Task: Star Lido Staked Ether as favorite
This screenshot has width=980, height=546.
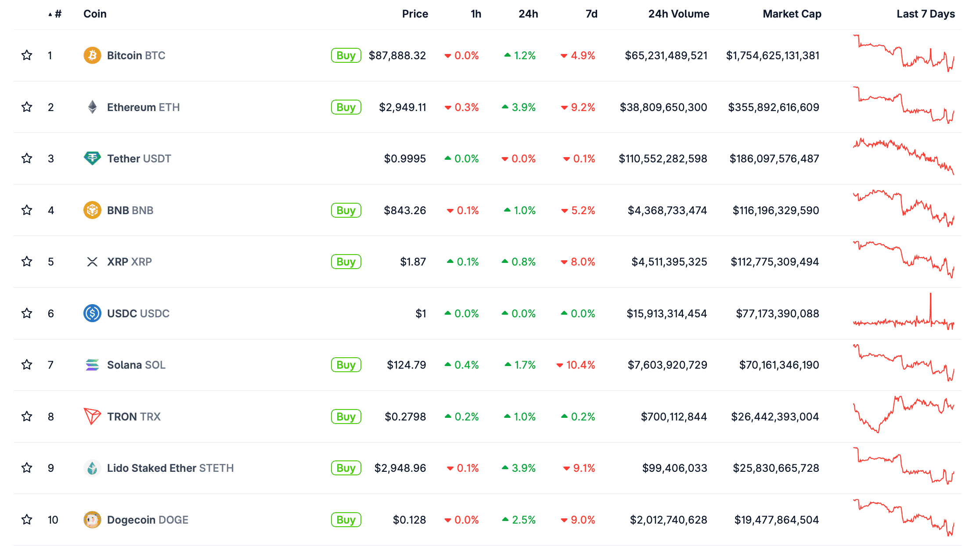Action: 27,468
